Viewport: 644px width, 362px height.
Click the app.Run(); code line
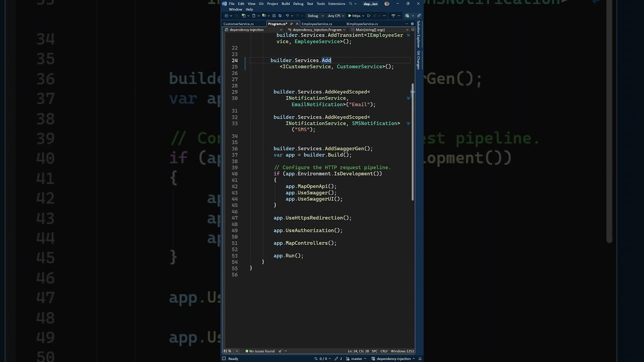289,256
